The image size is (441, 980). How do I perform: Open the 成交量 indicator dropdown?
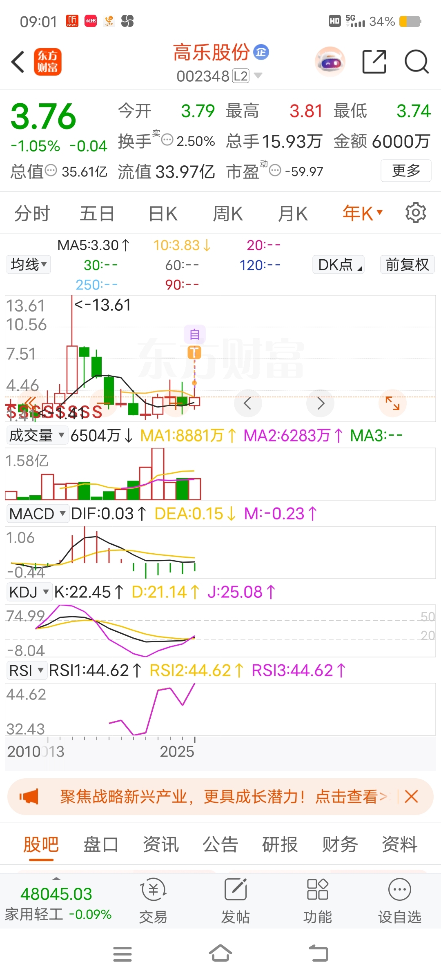pos(37,435)
